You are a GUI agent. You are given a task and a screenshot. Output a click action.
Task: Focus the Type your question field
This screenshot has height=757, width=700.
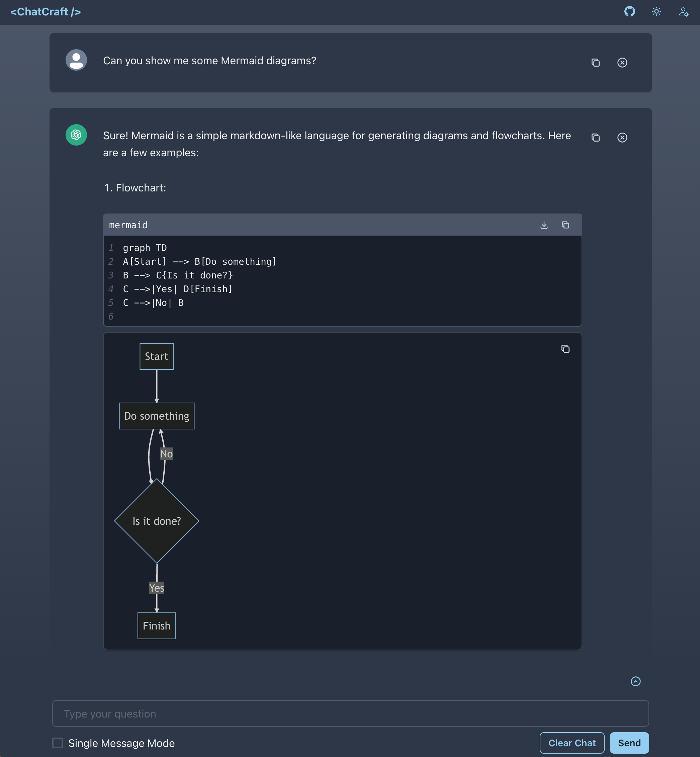pyautogui.click(x=350, y=713)
